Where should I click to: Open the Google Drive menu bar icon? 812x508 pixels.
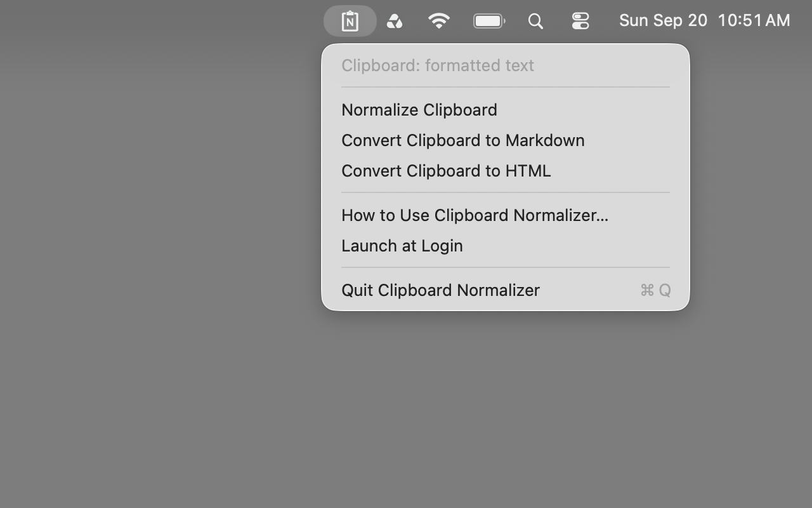pyautogui.click(x=394, y=21)
